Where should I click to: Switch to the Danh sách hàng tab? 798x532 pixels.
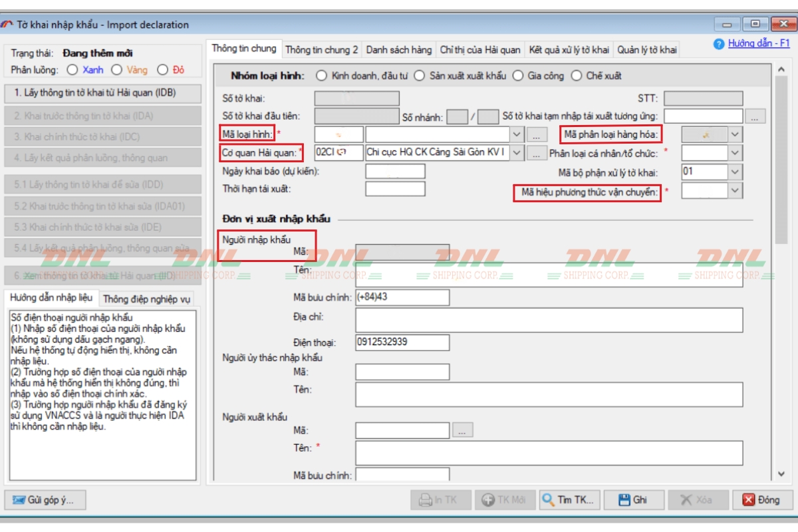(x=398, y=50)
